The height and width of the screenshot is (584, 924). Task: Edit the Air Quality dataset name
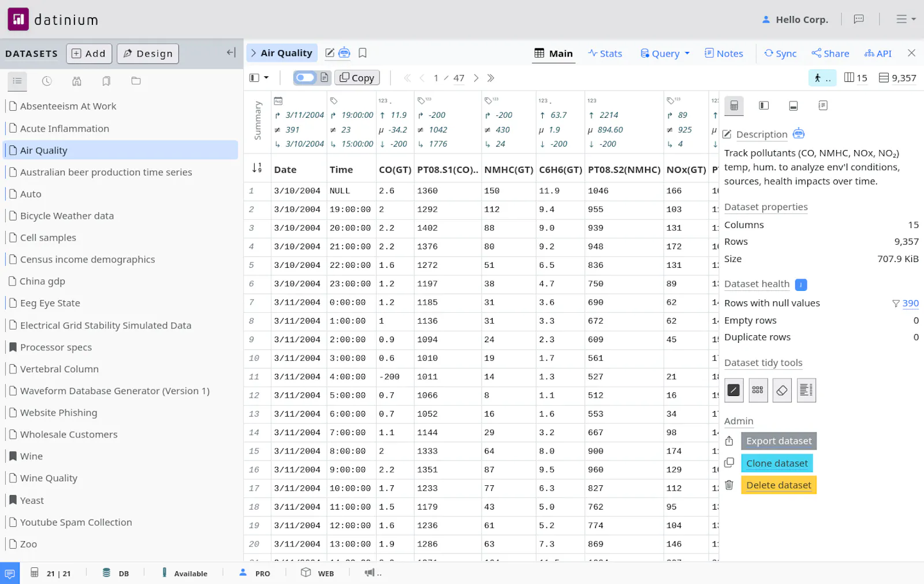[x=330, y=53]
